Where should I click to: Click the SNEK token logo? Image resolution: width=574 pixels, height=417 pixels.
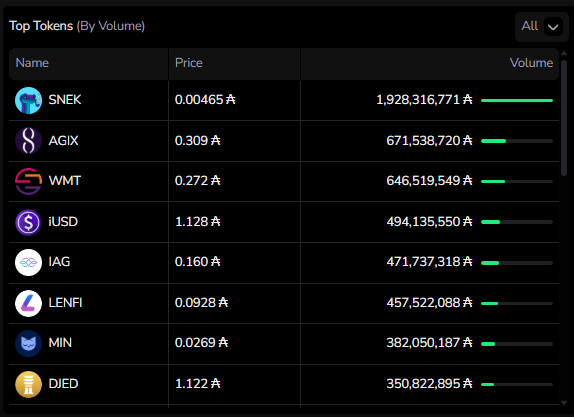pyautogui.click(x=29, y=100)
